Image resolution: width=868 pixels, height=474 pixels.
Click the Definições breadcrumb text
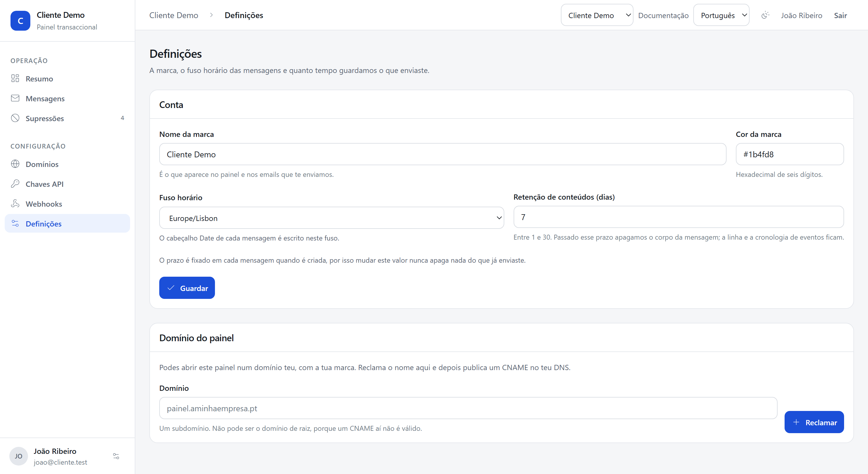pyautogui.click(x=244, y=15)
